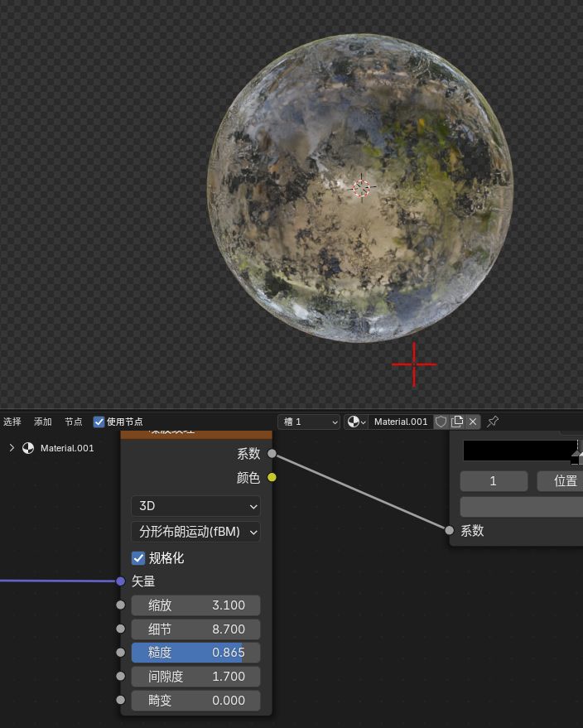Click the duplicate material icon
Screen dimensions: 583x728
tap(457, 422)
